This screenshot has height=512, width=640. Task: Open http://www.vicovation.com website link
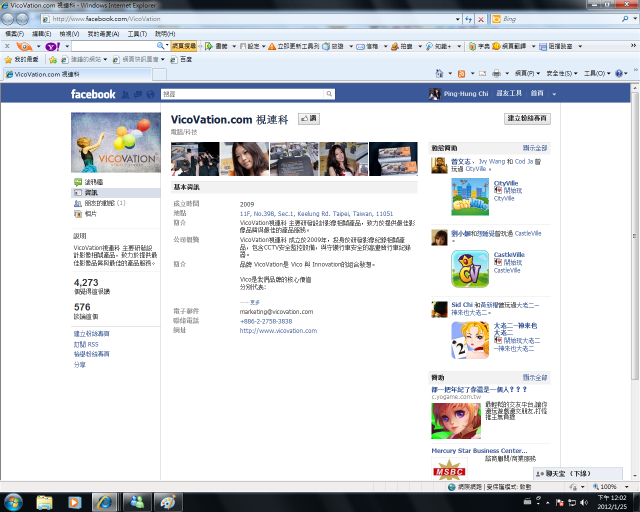point(278,331)
